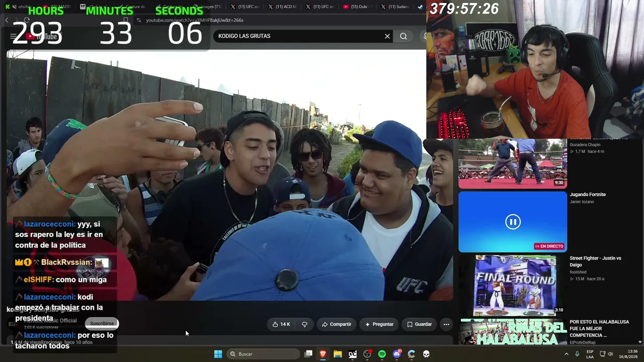Click the microphone icon in system tray

577,354
